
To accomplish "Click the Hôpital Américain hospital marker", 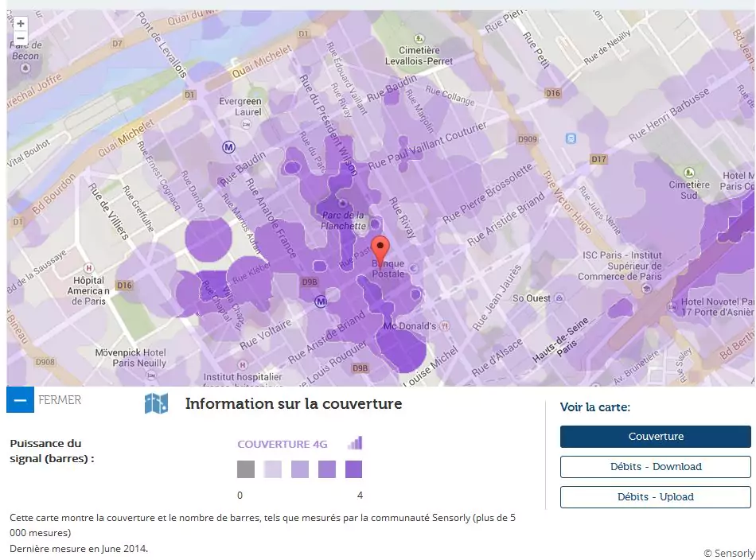I will tap(88, 268).
